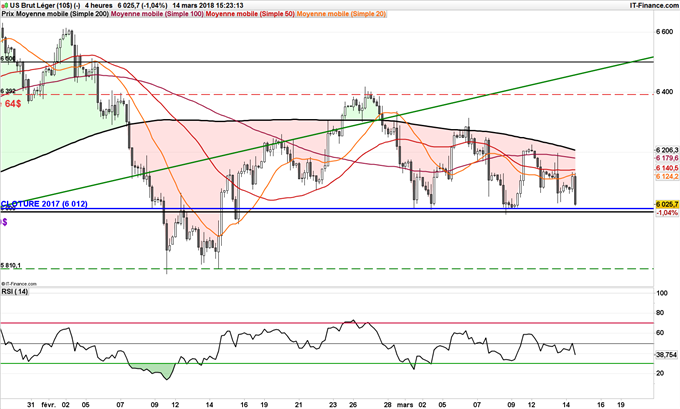Select Moyenne mobile (Simple 20) legend entry
The height and width of the screenshot is (409, 680).
point(341,14)
